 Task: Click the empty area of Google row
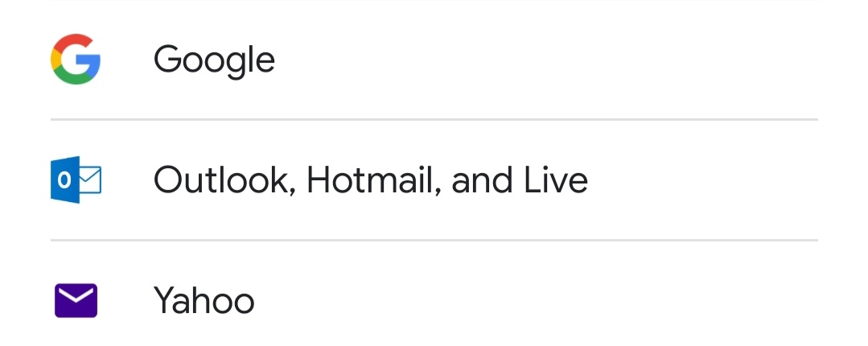[x=546, y=60]
